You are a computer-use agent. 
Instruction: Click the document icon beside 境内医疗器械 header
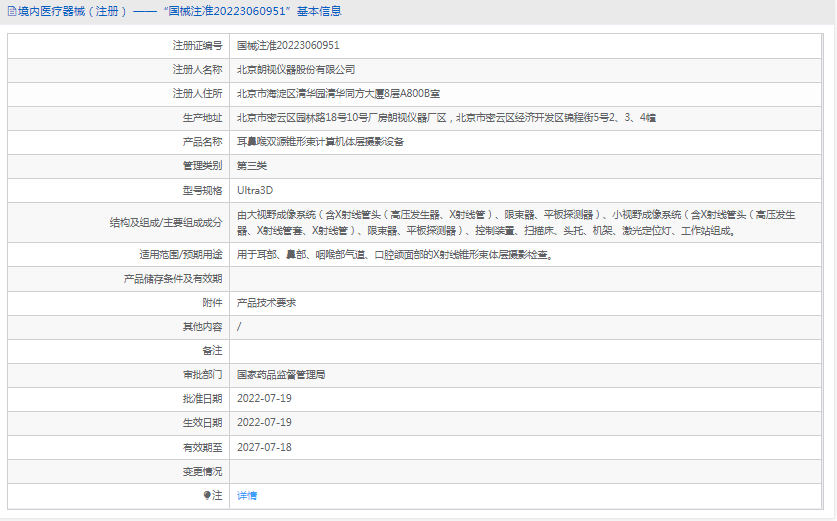click(12, 11)
